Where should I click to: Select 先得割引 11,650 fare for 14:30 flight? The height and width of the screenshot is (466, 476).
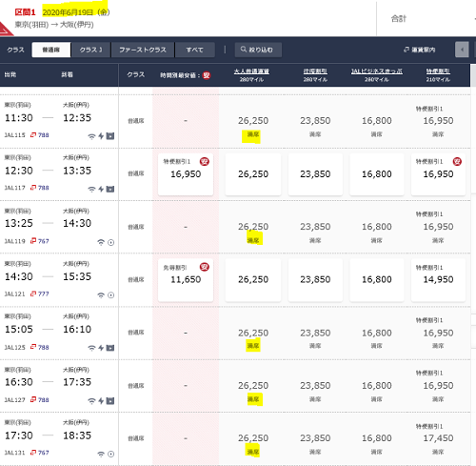186,279
